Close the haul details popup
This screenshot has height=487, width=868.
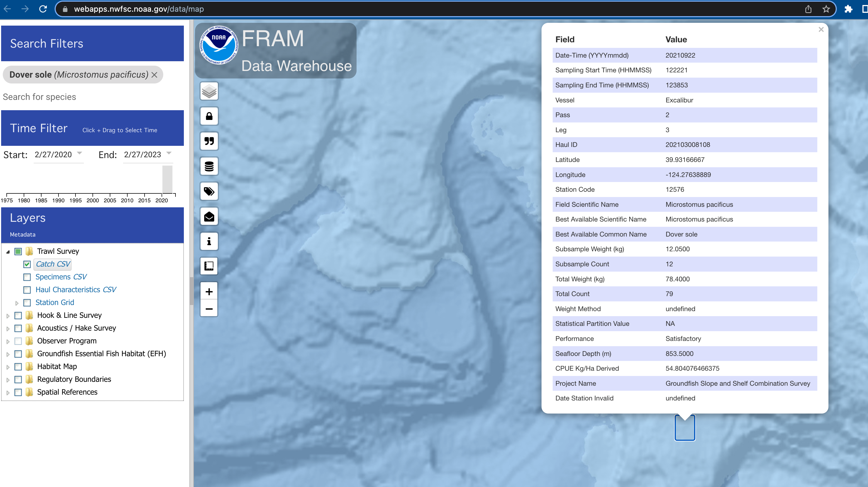pos(821,29)
